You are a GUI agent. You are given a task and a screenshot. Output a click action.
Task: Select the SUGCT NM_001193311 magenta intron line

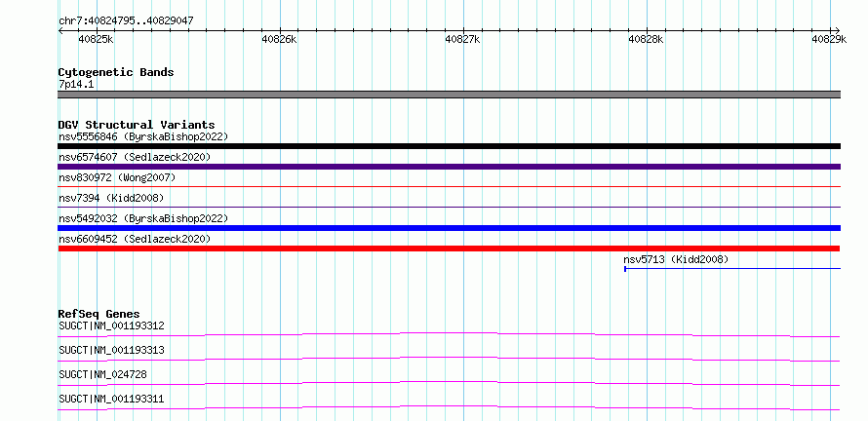(x=449, y=407)
